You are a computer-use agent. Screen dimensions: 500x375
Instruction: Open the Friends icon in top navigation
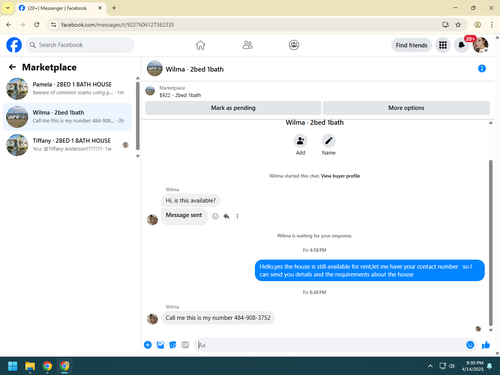click(x=247, y=45)
